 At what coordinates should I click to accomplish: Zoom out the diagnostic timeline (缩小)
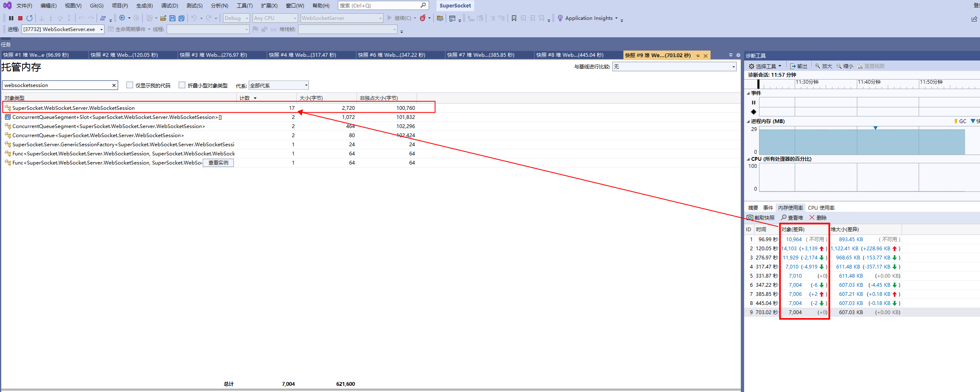(845, 66)
